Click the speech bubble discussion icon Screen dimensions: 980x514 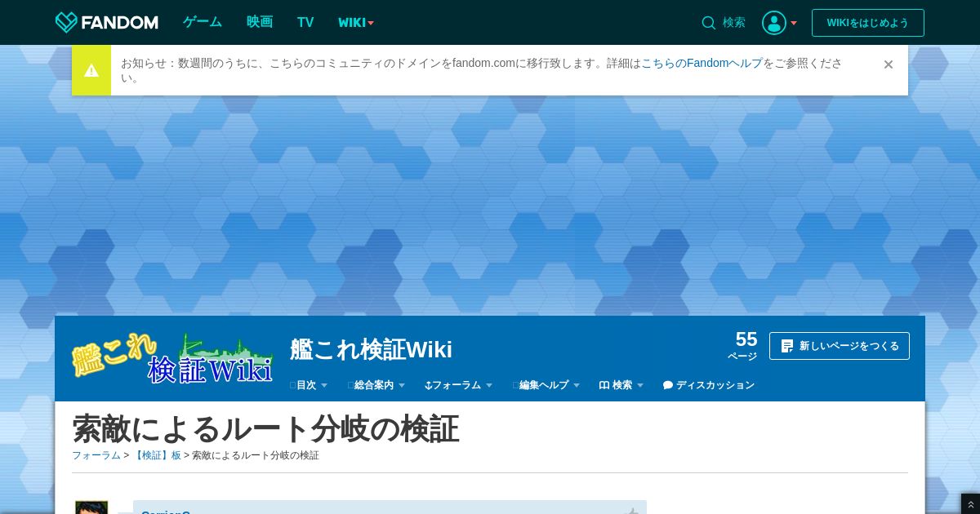coord(668,385)
